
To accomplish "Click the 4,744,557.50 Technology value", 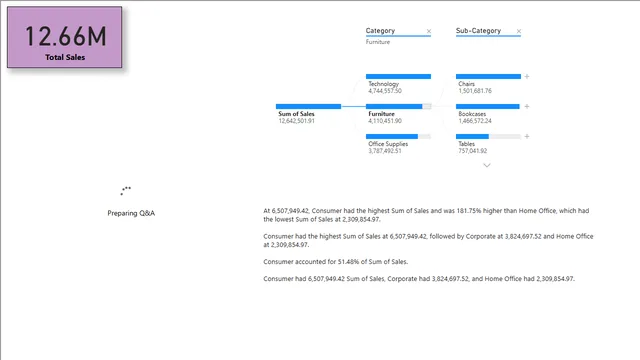I will 385,91.
